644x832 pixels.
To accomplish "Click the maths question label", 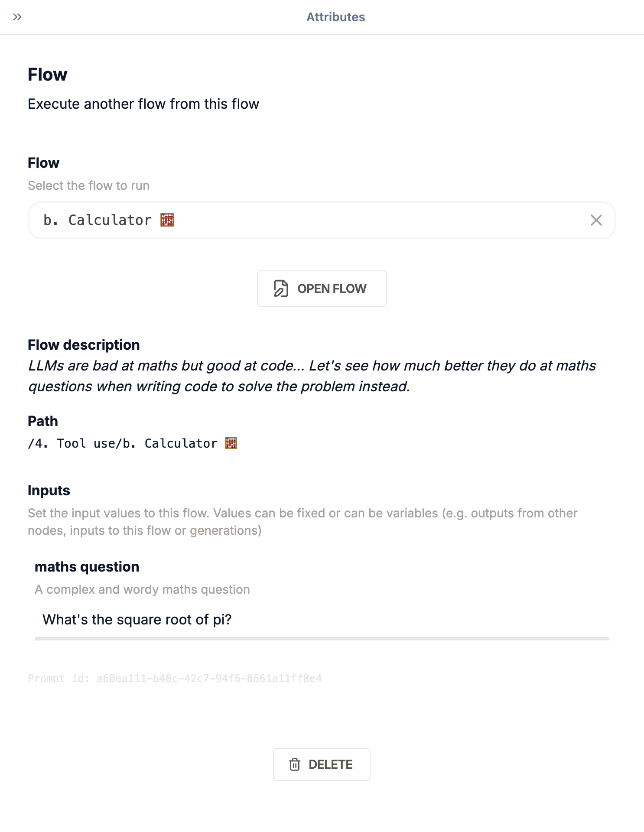I will coord(87,566).
